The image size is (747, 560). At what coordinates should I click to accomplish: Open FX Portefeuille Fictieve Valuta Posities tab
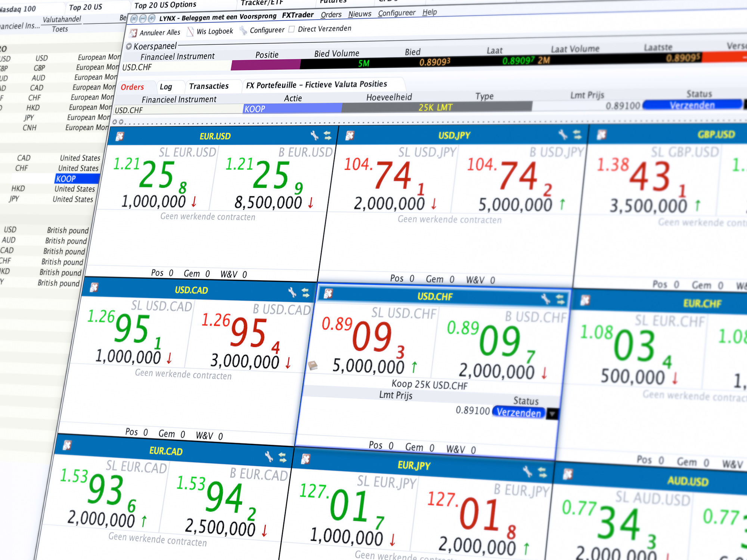pyautogui.click(x=316, y=85)
